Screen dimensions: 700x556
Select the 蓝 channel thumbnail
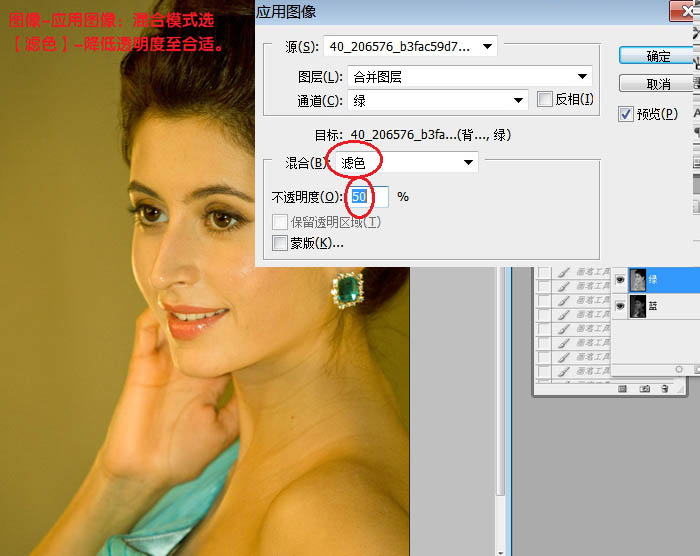tap(638, 306)
